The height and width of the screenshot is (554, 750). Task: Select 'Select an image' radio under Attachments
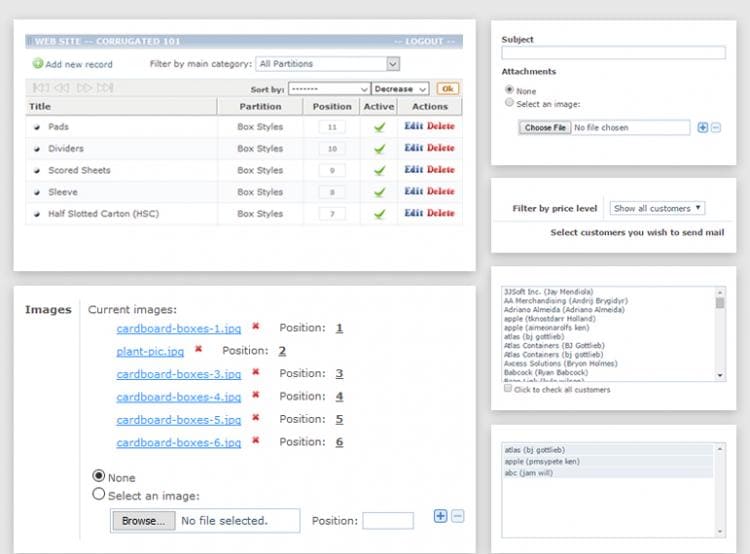pyautogui.click(x=509, y=102)
